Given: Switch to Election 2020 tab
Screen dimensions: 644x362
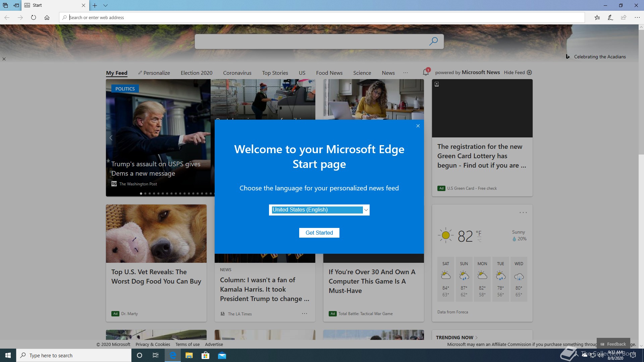Looking at the screenshot, I should pos(197,73).
